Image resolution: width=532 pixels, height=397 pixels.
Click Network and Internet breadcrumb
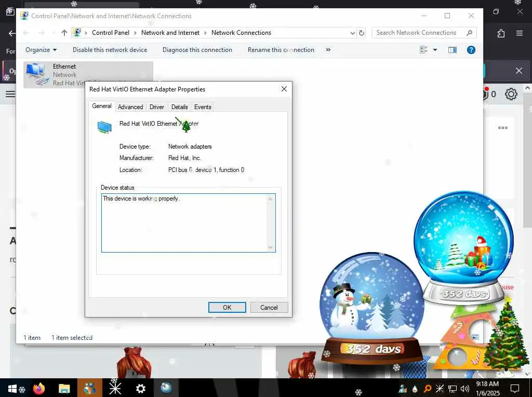(170, 33)
